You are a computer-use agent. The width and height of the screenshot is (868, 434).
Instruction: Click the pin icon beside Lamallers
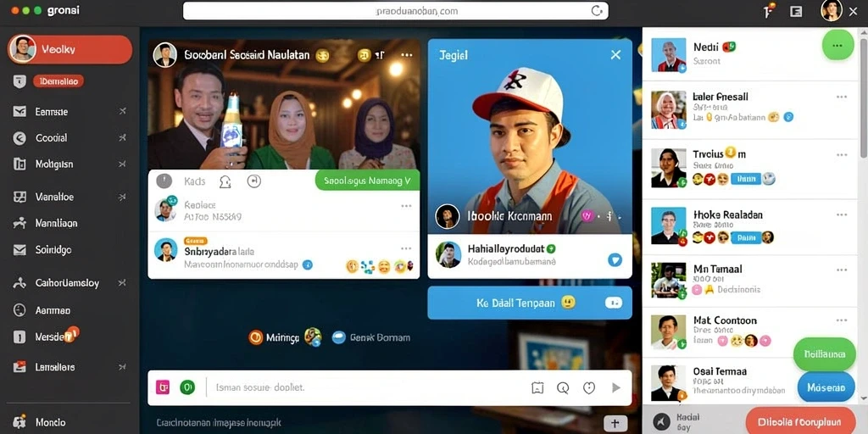point(122,366)
